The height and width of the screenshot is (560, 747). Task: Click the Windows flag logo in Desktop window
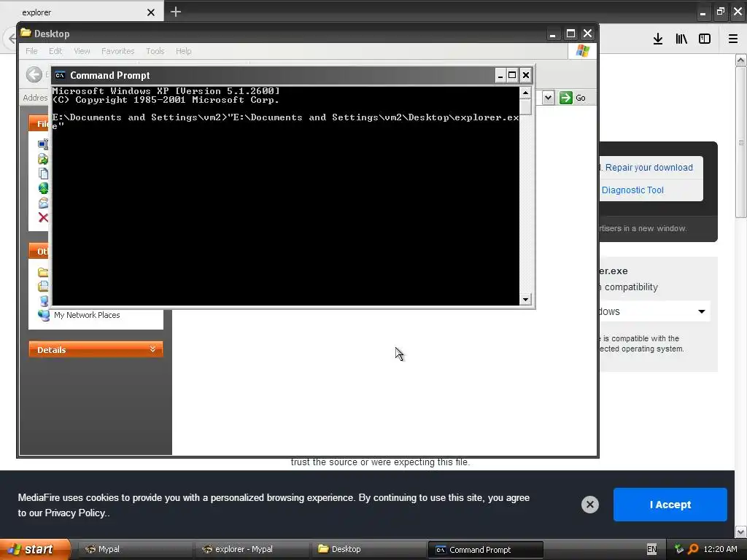click(582, 51)
